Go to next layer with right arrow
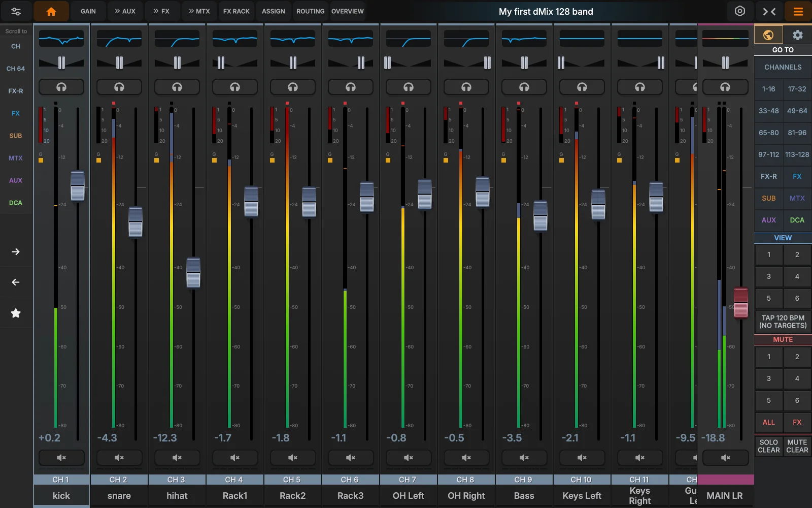 pos(16,251)
